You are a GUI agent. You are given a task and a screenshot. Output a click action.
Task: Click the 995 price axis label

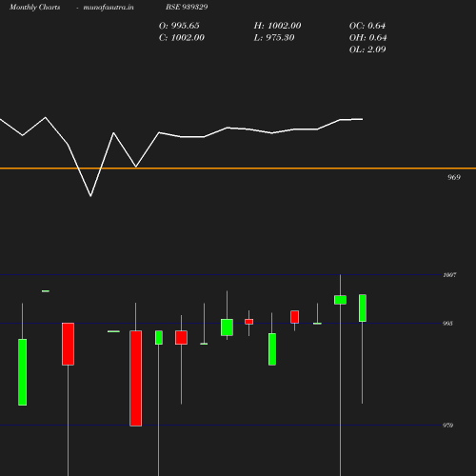coord(447,324)
